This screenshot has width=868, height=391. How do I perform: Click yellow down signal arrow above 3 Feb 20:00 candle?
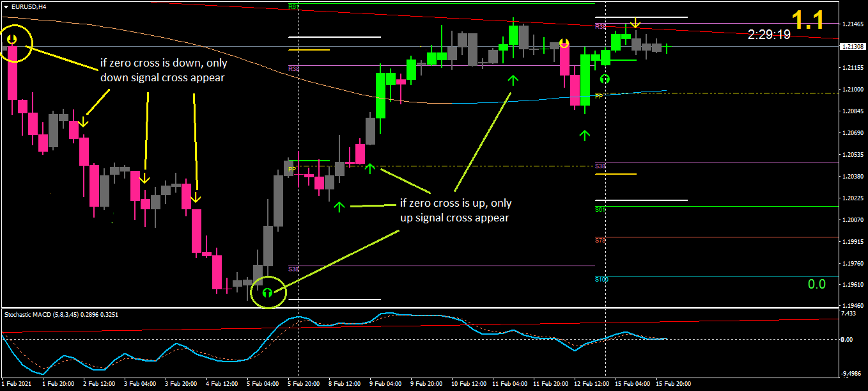[x=196, y=198]
